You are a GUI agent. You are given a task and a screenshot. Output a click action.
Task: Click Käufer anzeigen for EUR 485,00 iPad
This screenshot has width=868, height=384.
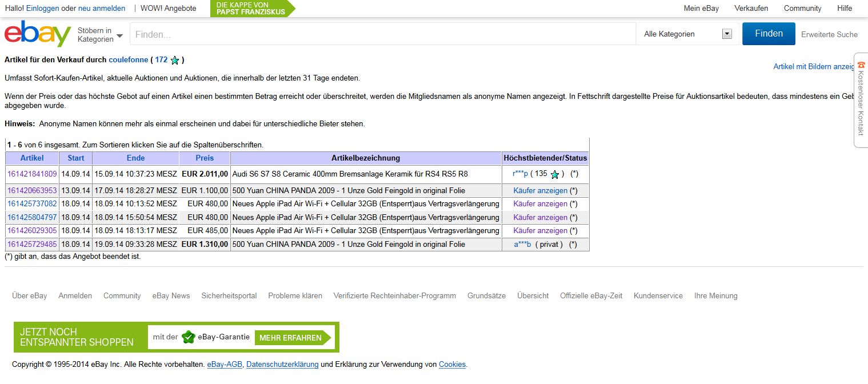point(540,230)
